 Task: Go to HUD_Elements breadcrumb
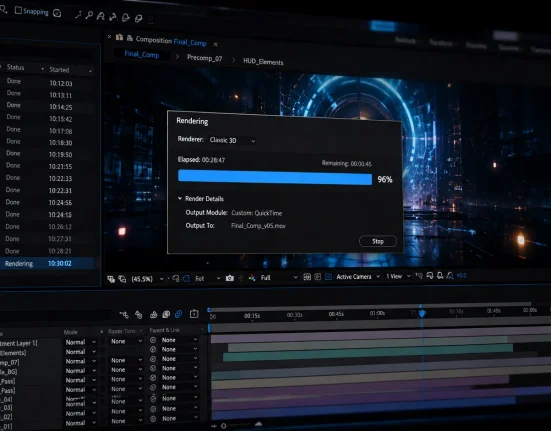point(263,62)
